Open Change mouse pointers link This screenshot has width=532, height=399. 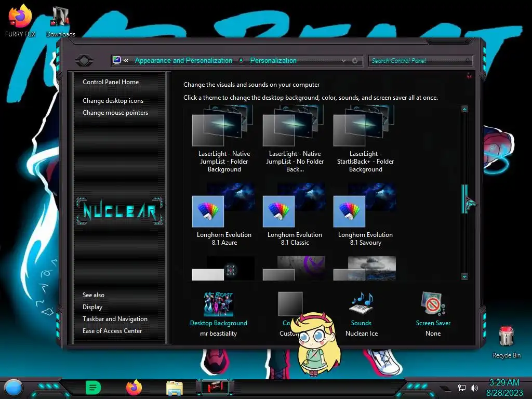(115, 113)
